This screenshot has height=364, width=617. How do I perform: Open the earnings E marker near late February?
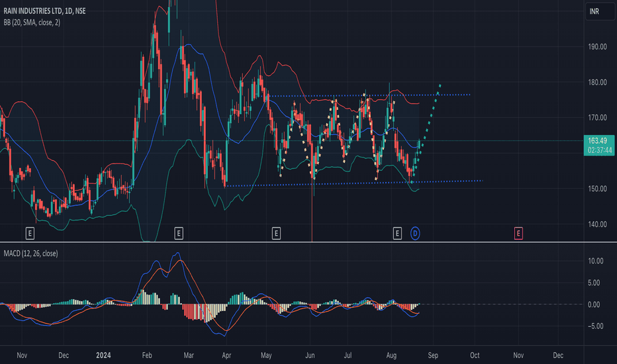(179, 234)
